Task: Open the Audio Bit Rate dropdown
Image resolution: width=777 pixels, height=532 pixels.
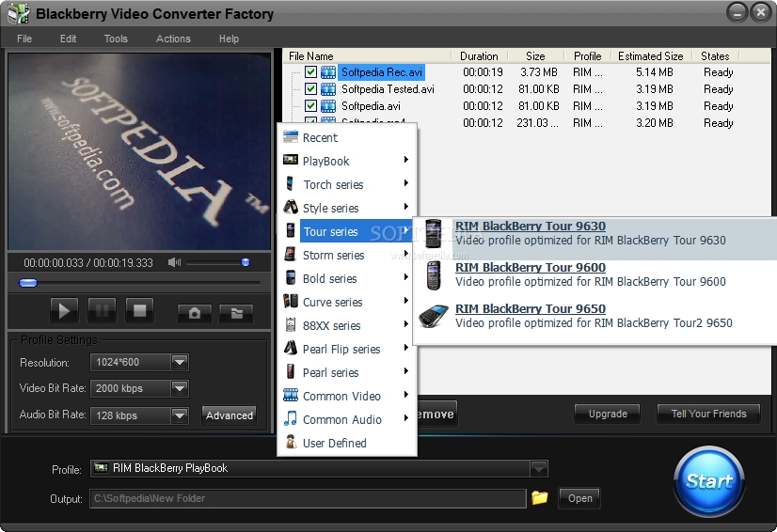Action: (180, 415)
